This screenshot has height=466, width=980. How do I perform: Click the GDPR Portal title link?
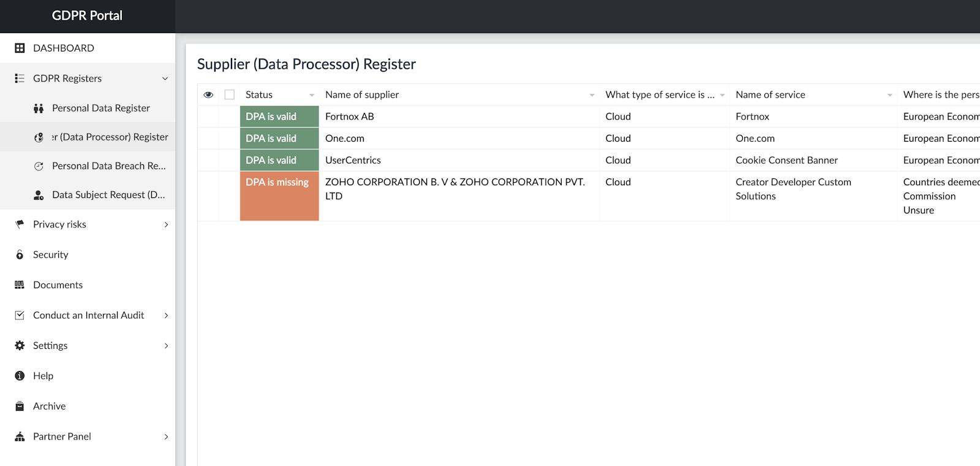(x=87, y=16)
